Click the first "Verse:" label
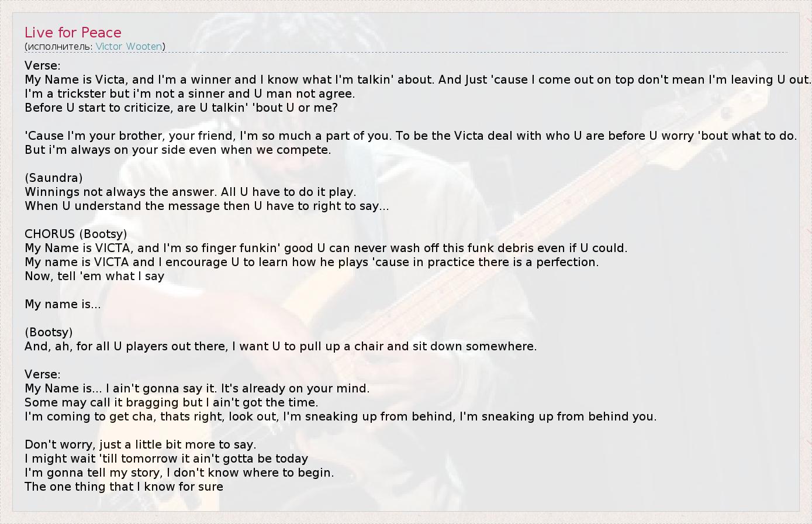This screenshot has width=812, height=524. point(43,65)
